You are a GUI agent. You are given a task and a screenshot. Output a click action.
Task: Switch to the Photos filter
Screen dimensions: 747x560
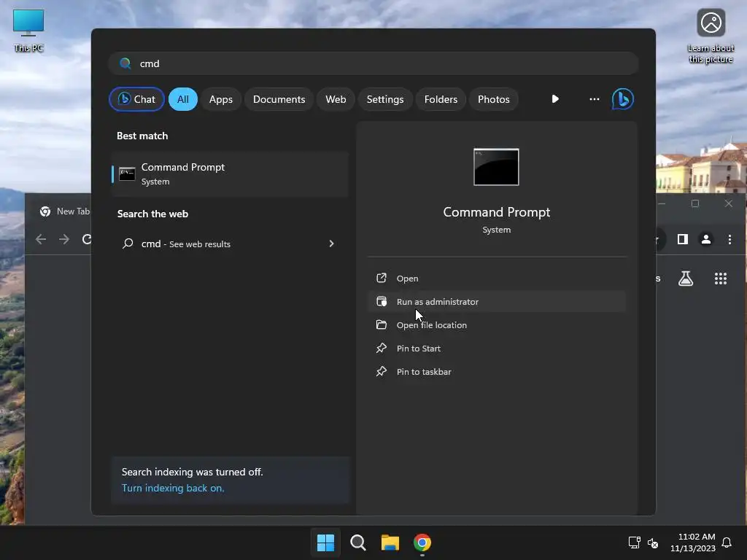coord(494,99)
